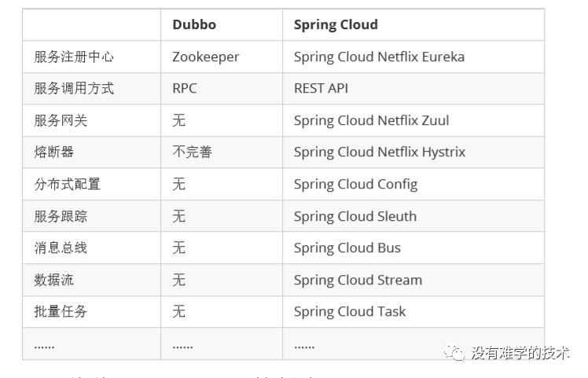Click the 没有难学的技术 watermark text
The image size is (588, 378).
(520, 353)
